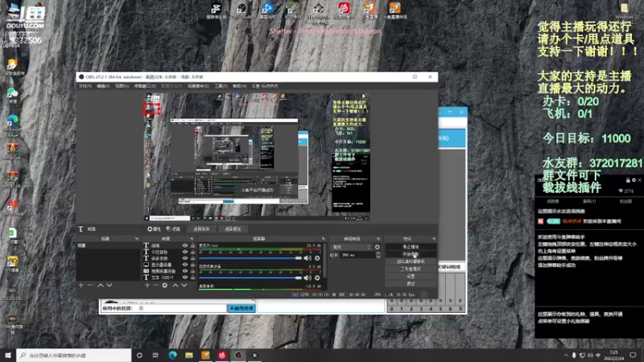Viewport: 644px width, 362px height.
Task: Open source properties (属性) gear in OBS toolbar
Action: point(154,229)
